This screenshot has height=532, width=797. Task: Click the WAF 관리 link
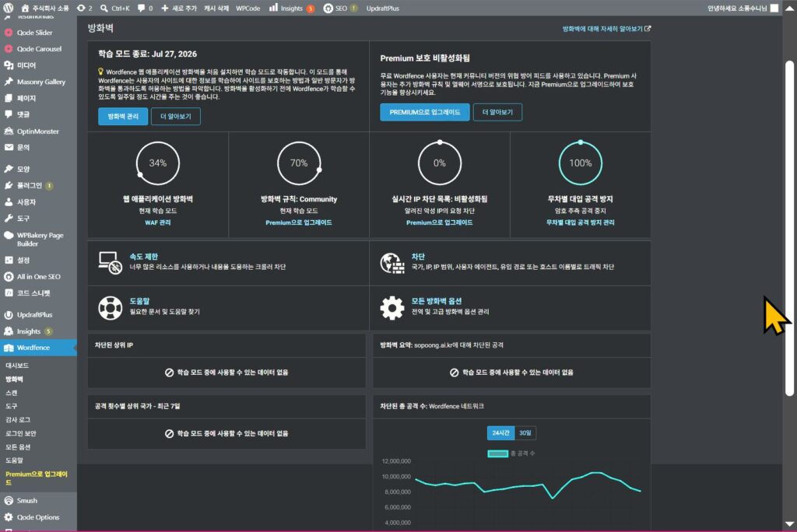[157, 222]
